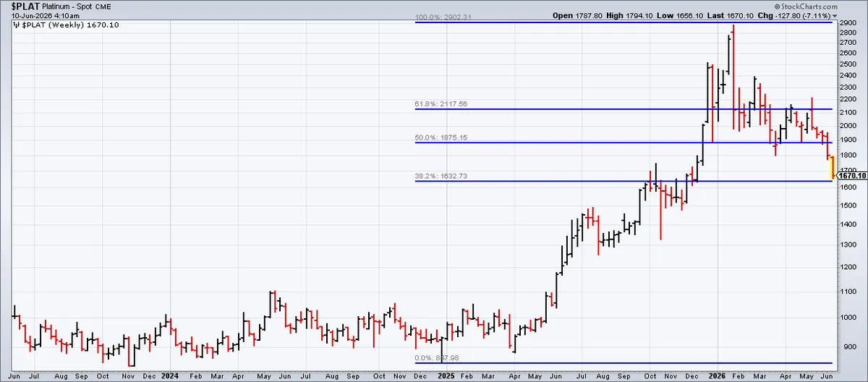Screen dimensions: 868x382
Task: Click the 1000 price axis label
Action: [847, 317]
